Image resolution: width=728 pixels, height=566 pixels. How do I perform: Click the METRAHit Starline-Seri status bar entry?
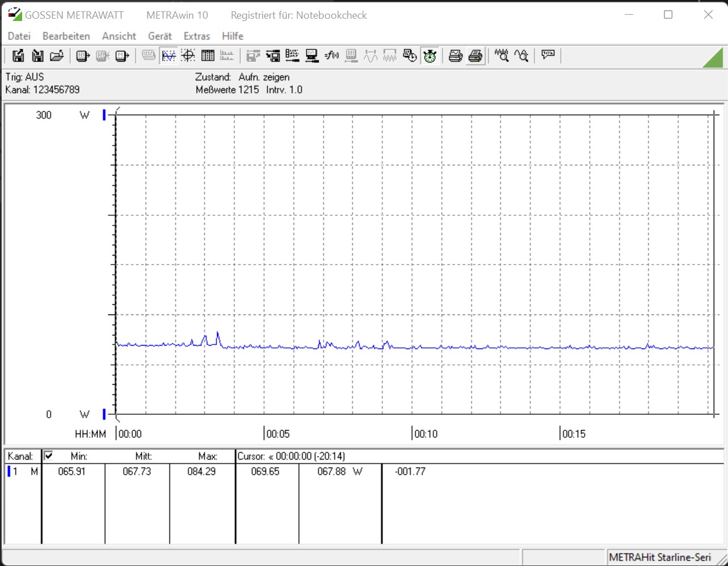(660, 558)
